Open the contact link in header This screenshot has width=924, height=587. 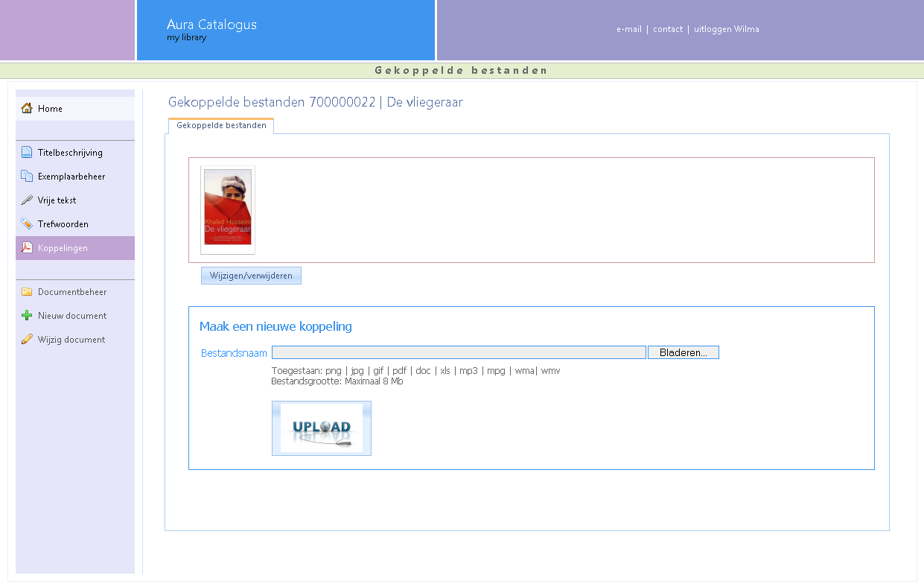(667, 30)
